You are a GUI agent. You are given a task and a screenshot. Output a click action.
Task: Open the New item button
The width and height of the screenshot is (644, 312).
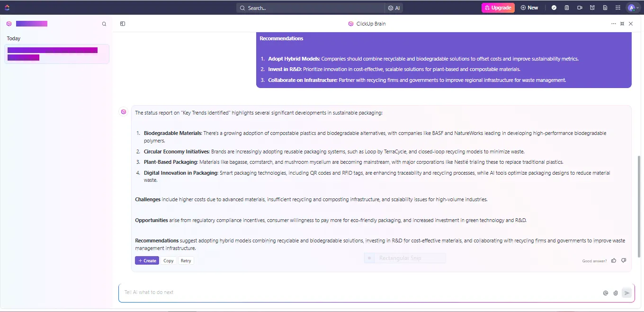529,8
